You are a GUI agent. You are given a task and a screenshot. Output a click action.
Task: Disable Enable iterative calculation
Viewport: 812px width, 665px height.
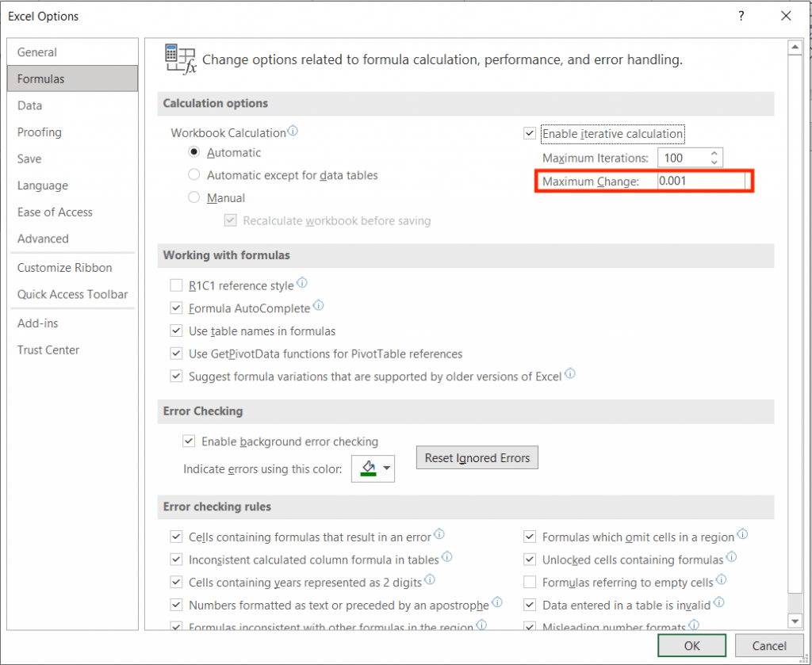(x=529, y=133)
